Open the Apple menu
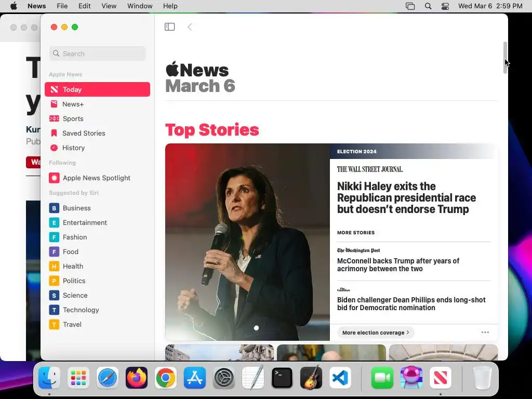The height and width of the screenshot is (399, 532). point(14,6)
